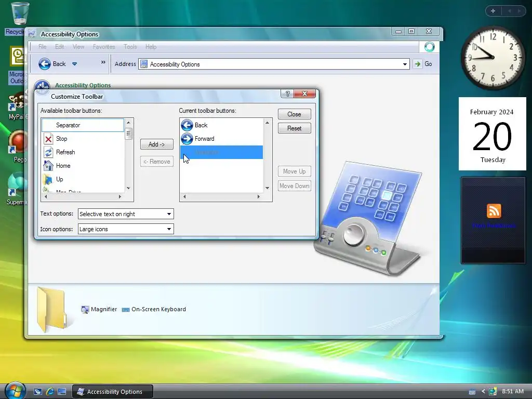Viewport: 532px width, 399px height.
Task: Click up arrow of current buttons list scrollbar
Action: pos(267,123)
